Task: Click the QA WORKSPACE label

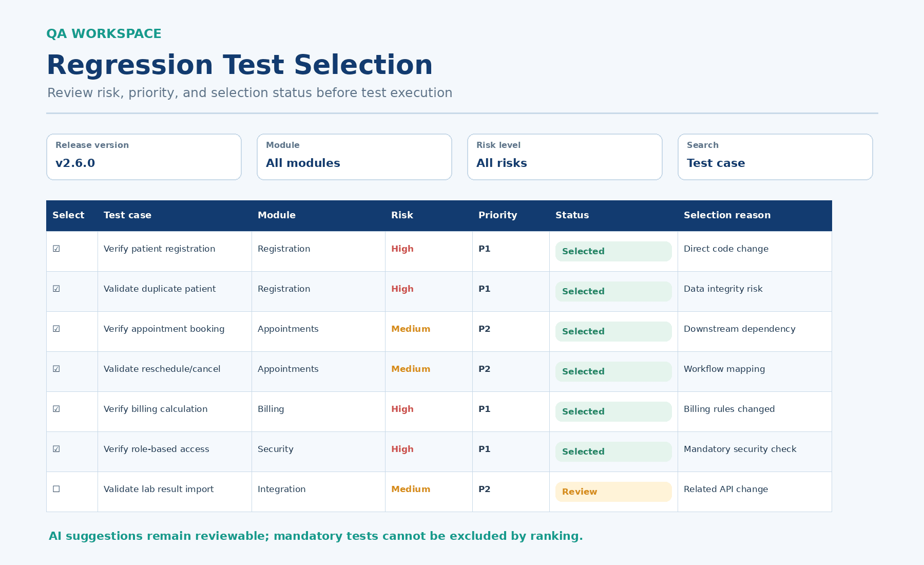Action: 104,34
